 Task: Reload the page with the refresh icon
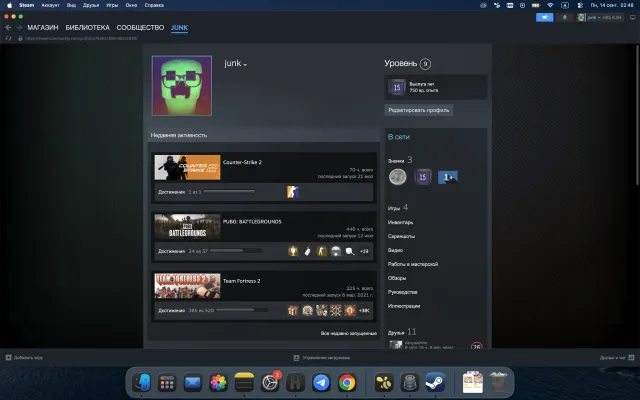(x=8, y=38)
